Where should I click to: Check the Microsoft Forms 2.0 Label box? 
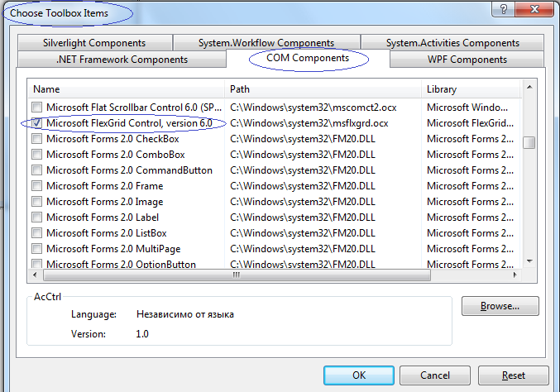coord(36,217)
